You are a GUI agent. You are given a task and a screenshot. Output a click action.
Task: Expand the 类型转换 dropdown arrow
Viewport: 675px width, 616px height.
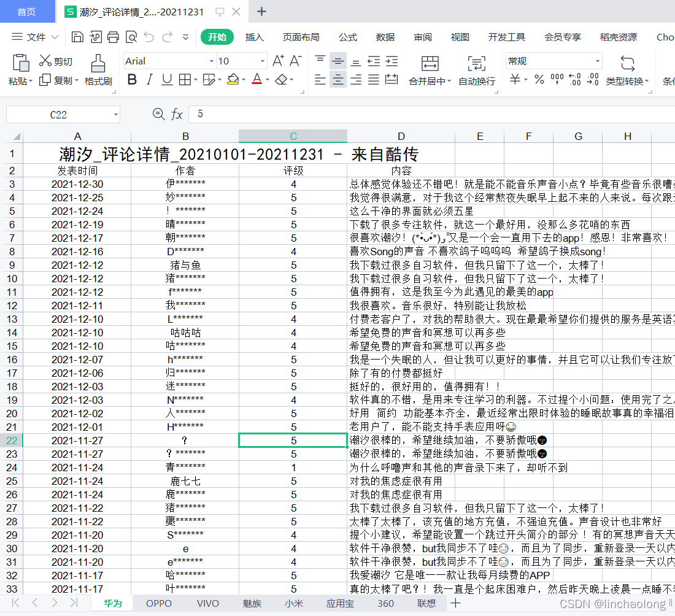coord(647,81)
